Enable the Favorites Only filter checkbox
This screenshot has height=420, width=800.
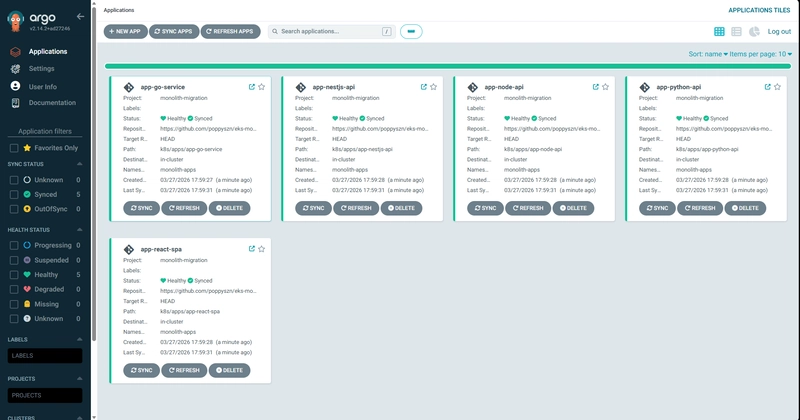[14, 148]
